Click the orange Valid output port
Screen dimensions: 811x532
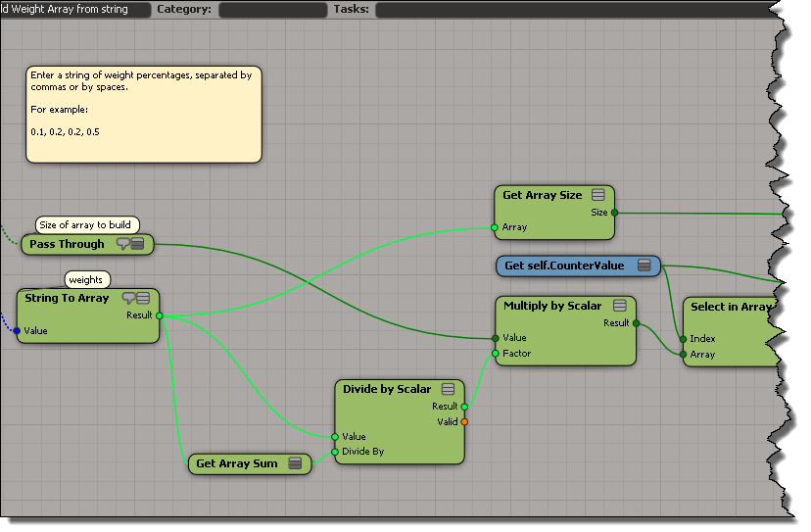tap(464, 421)
